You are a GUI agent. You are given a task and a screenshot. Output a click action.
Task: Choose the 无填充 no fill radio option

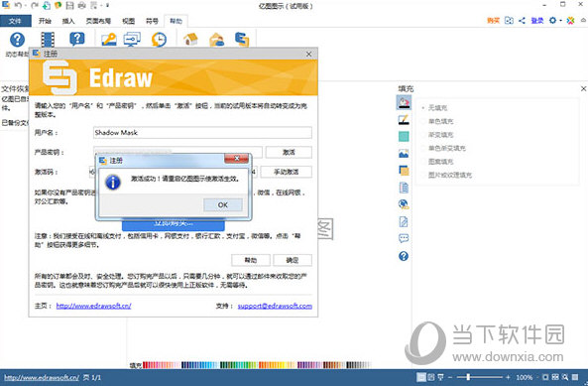click(434, 108)
